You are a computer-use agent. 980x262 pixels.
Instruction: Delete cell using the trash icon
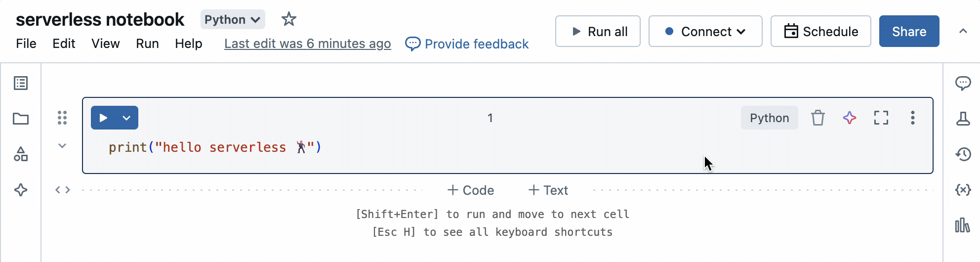(817, 118)
